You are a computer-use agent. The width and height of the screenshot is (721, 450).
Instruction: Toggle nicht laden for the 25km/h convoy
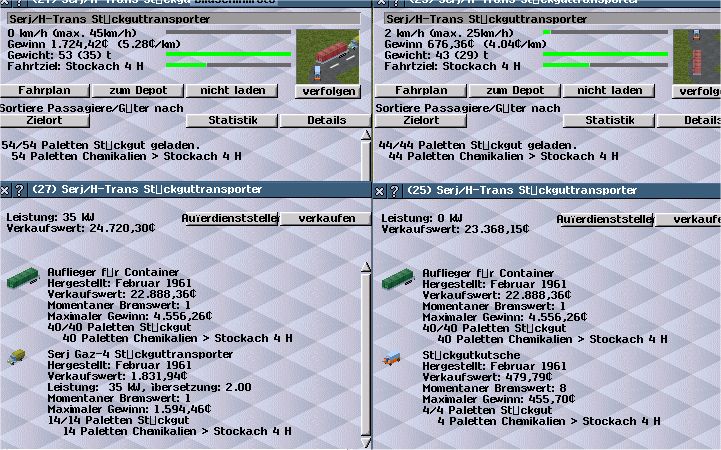pos(609,91)
